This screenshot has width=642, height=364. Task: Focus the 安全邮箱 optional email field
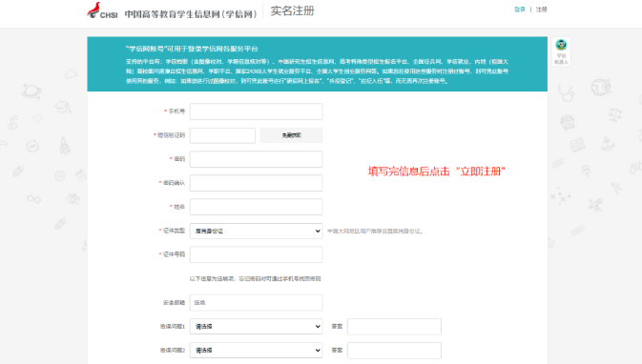point(256,303)
